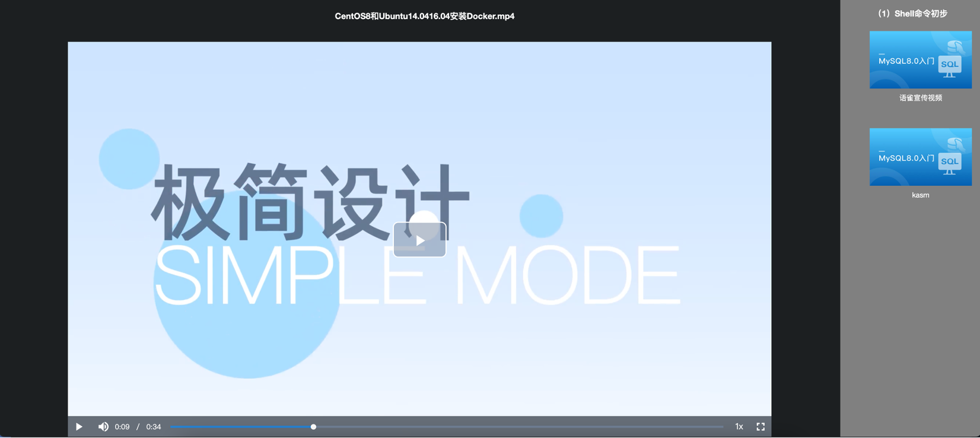Seek by clicking the unplayed part of progress bar
The height and width of the screenshot is (438, 980).
click(x=516, y=427)
